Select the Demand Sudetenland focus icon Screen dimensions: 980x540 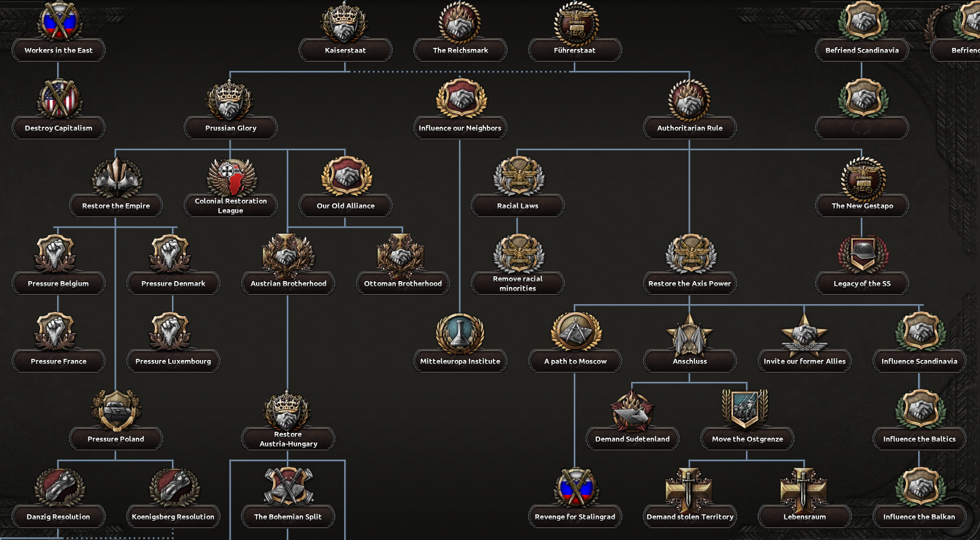pos(632,410)
